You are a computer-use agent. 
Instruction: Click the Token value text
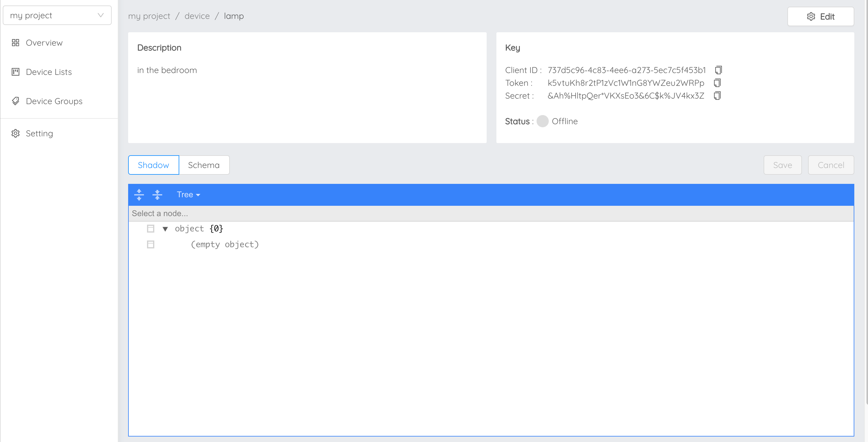coord(626,83)
